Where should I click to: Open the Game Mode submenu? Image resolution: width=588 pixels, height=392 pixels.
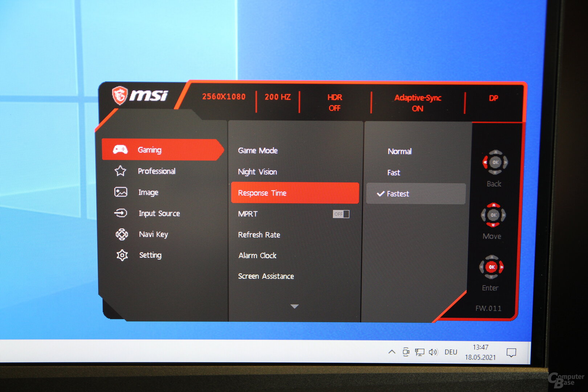tap(258, 150)
